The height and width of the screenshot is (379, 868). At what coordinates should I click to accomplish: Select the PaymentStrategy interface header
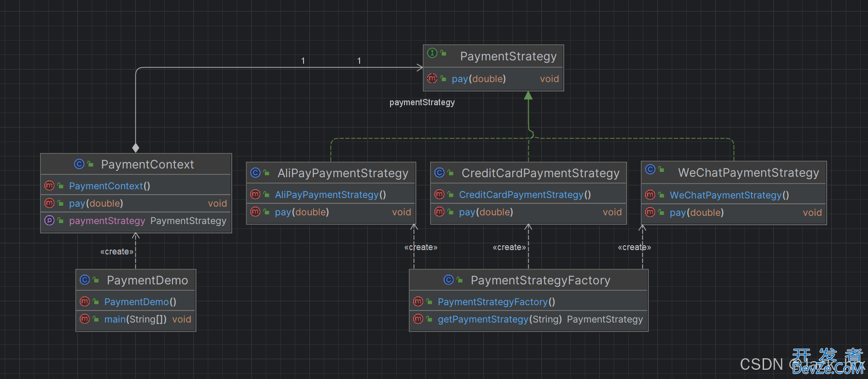click(493, 56)
